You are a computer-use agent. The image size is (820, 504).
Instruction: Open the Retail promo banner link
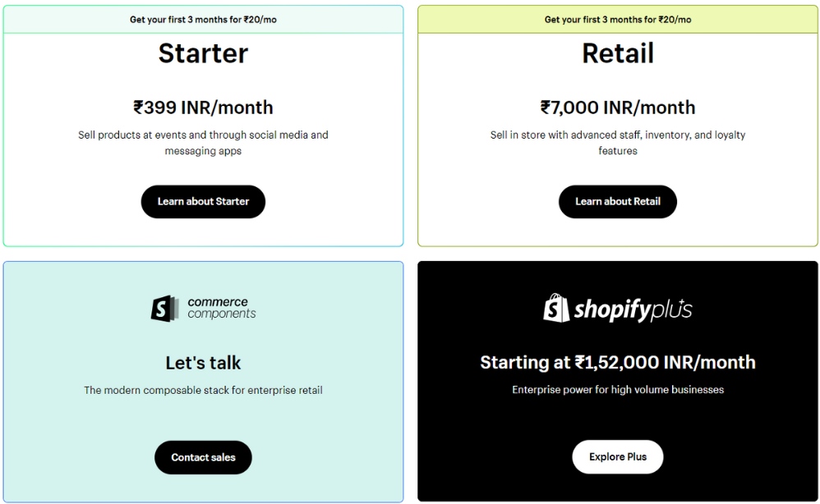click(x=617, y=19)
